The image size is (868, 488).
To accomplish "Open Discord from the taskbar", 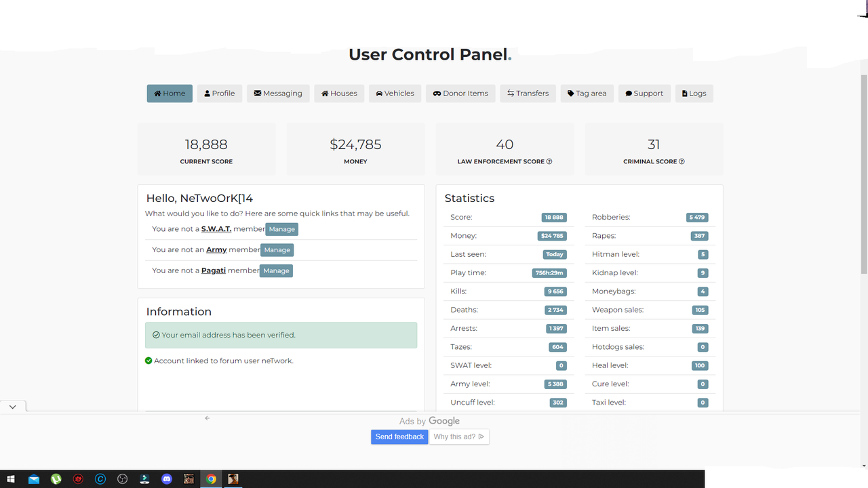I will (x=167, y=479).
